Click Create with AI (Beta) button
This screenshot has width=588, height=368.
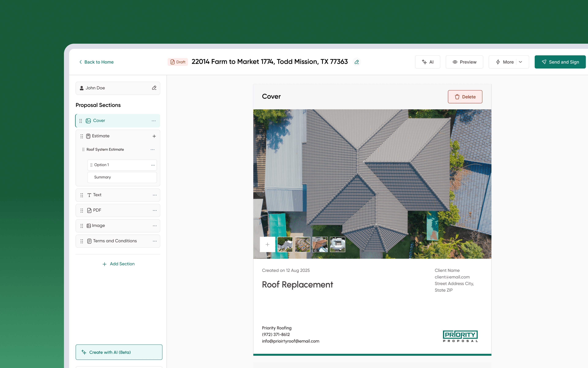(119, 352)
